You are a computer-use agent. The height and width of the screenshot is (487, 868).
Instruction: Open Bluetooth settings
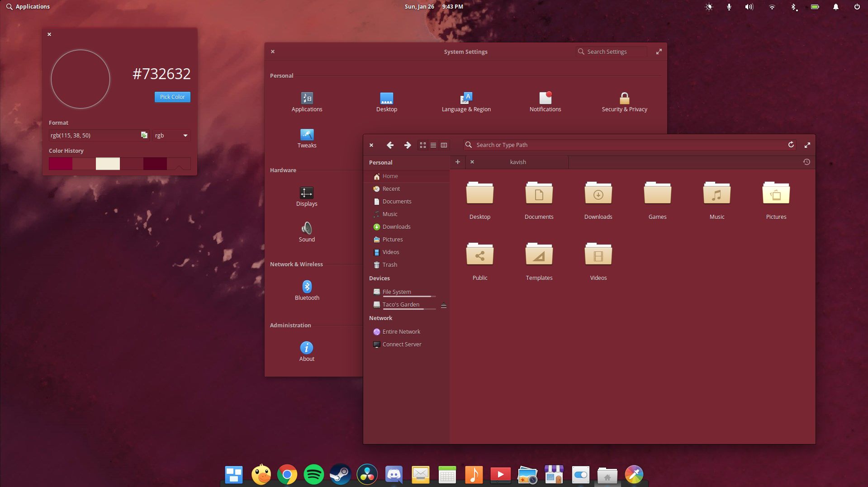(x=307, y=290)
